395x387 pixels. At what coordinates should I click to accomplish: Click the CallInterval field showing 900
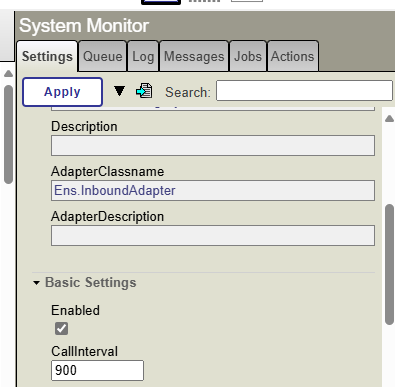click(x=97, y=370)
